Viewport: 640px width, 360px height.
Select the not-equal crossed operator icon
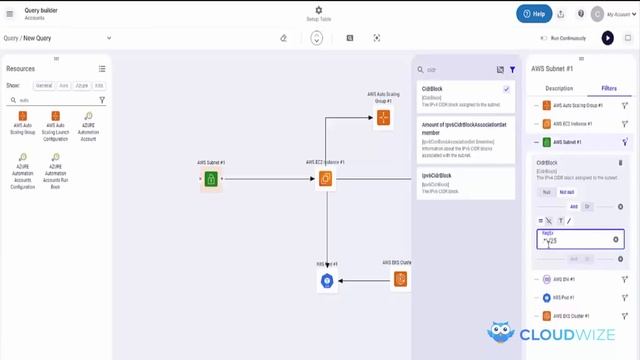coord(549,221)
